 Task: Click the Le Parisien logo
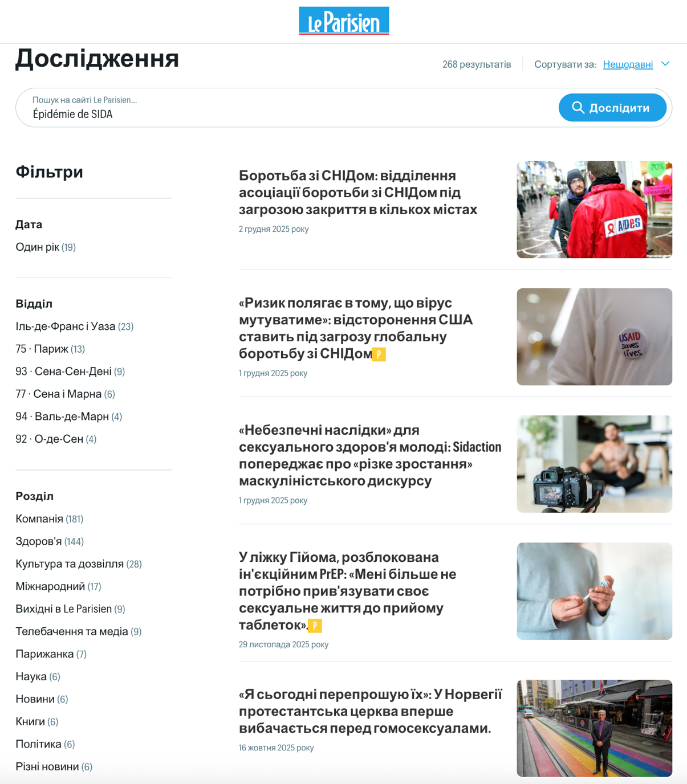344,21
